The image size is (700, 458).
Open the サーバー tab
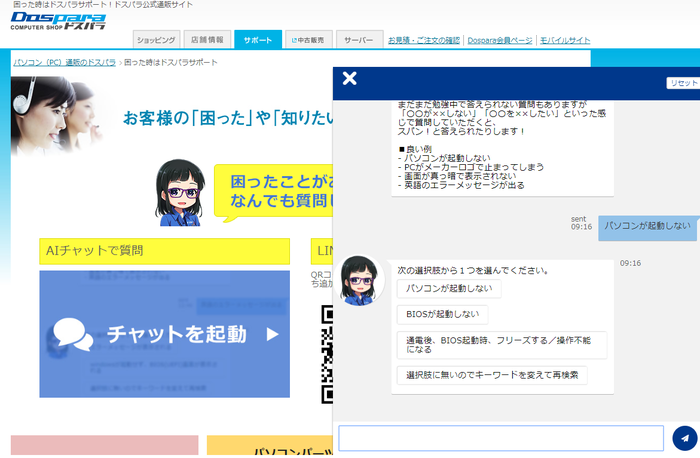coord(359,40)
